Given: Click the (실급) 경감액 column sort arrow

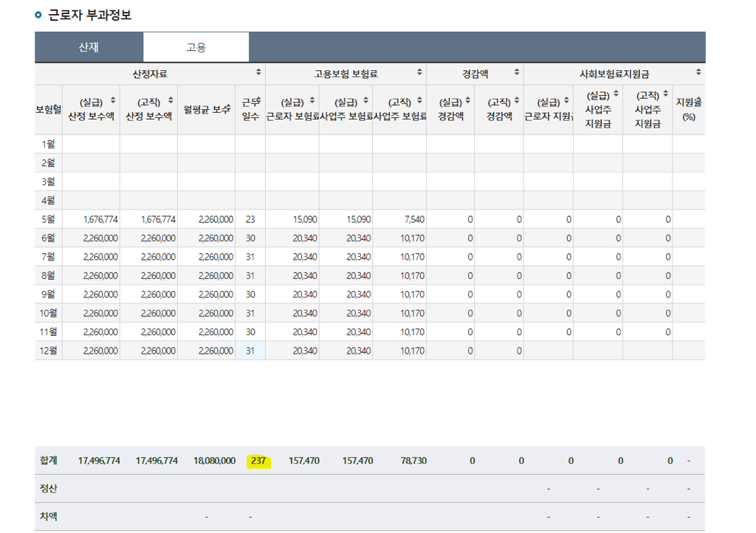Looking at the screenshot, I should coord(468,100).
